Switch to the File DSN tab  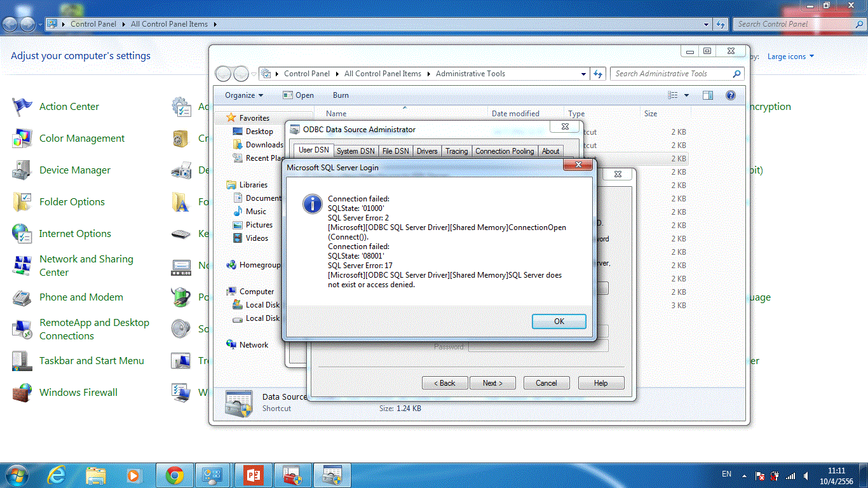click(x=396, y=151)
